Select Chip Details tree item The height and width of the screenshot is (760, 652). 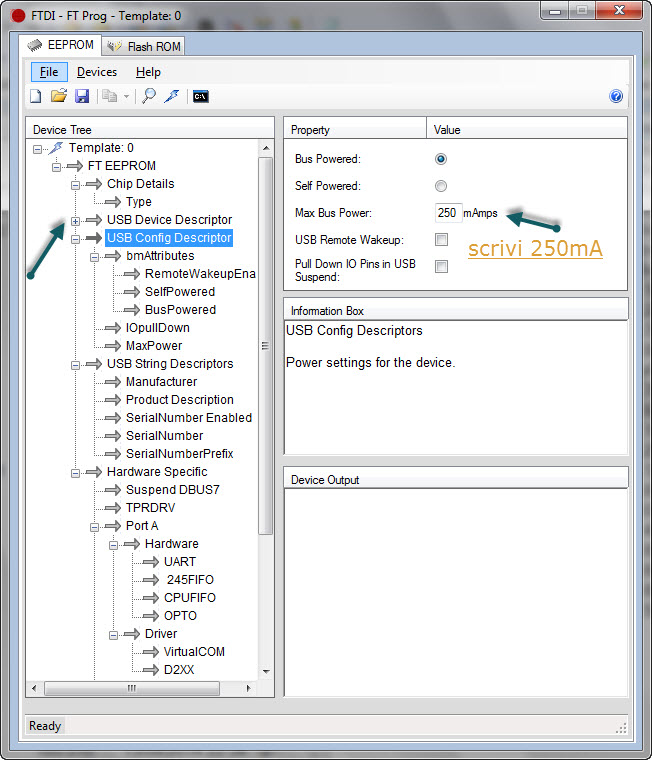(141, 184)
